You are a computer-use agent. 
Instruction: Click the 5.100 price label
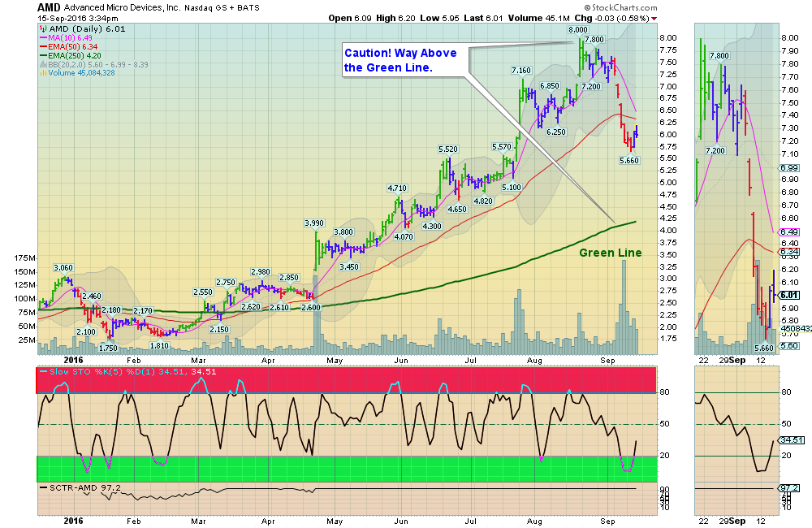pyautogui.click(x=511, y=187)
